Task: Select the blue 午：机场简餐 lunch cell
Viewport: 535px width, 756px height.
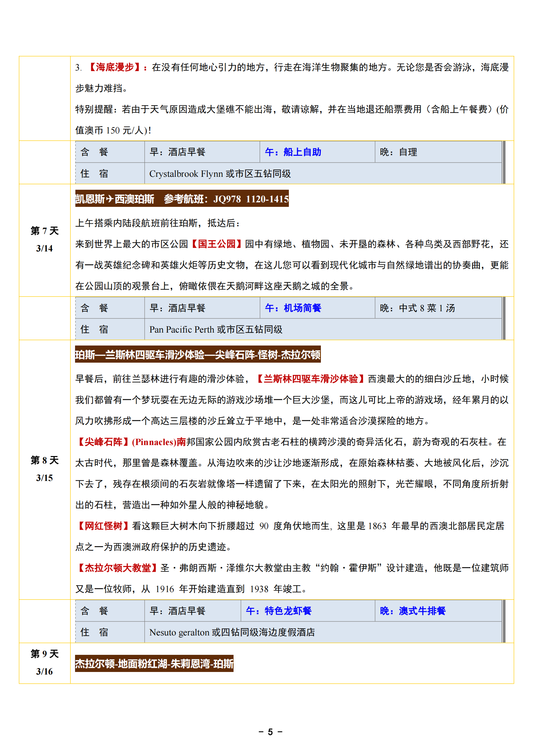Action: pyautogui.click(x=293, y=308)
